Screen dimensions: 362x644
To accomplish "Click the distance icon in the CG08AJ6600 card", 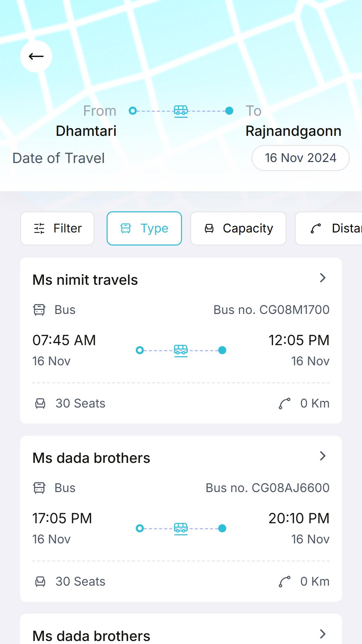I will pos(285,581).
